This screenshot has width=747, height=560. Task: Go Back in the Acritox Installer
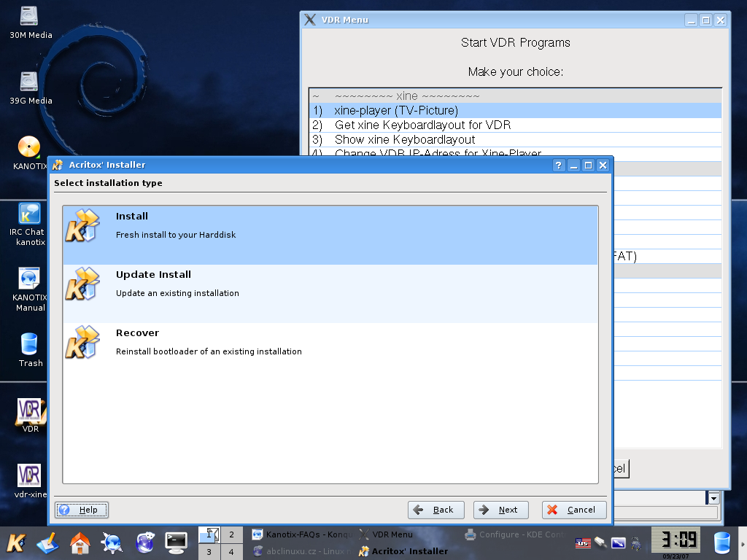point(436,510)
